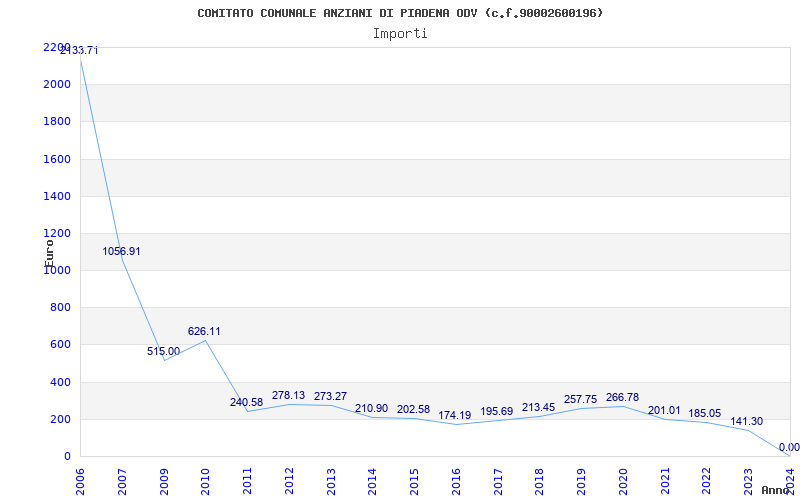This screenshot has width=800, height=500.
Task: Click the 1800 y-axis tick label
Action: coord(57,121)
